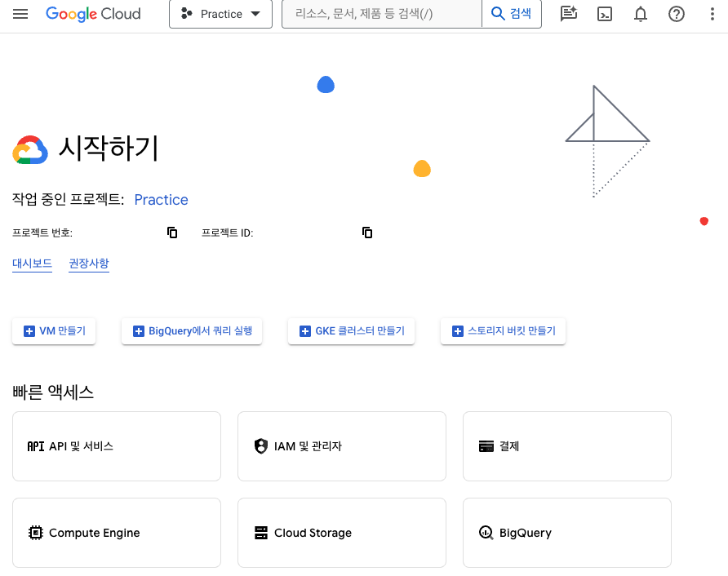The width and height of the screenshot is (728, 576).
Task: Click the cloud logo beside 시작하기
Action: [x=30, y=150]
